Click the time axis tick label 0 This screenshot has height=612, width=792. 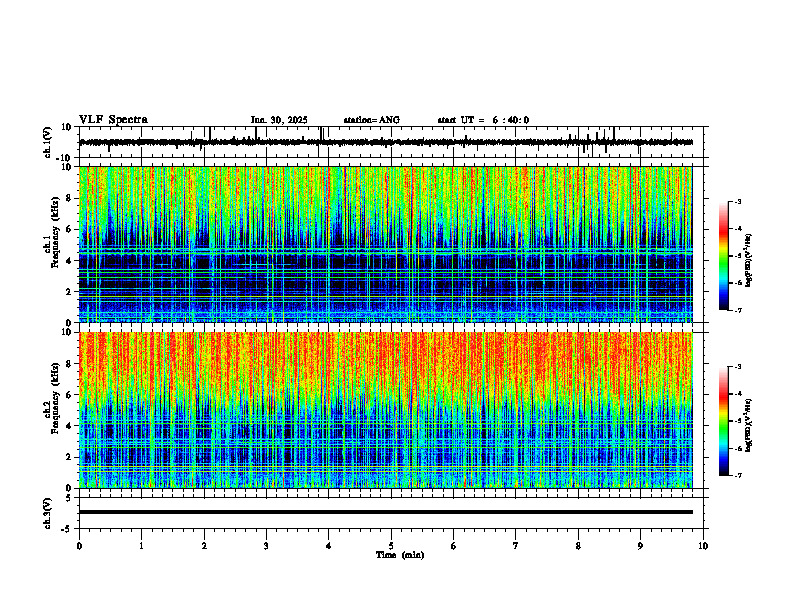(x=79, y=546)
